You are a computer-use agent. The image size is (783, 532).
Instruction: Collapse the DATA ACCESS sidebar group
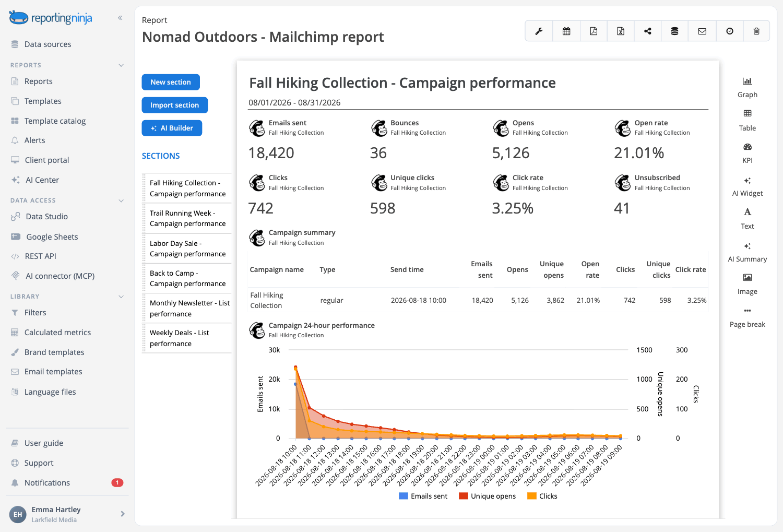click(121, 200)
